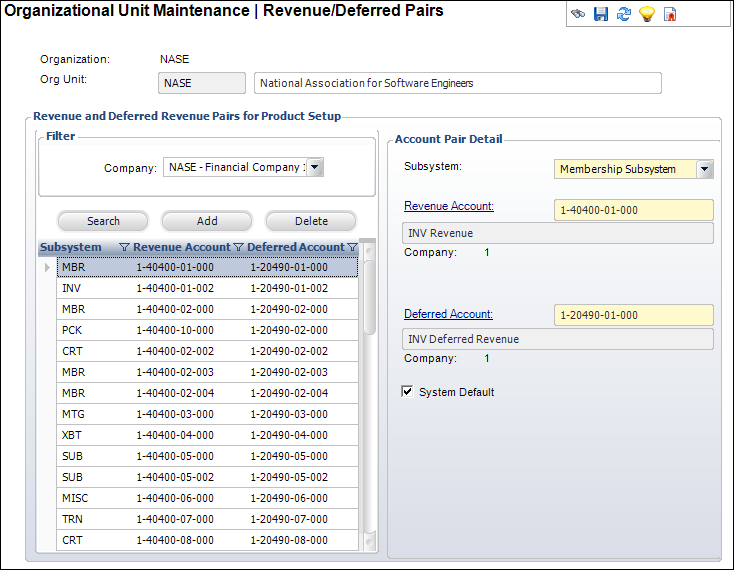
Task: Select the PCK row with 1-40400-10-000
Action: (x=207, y=330)
